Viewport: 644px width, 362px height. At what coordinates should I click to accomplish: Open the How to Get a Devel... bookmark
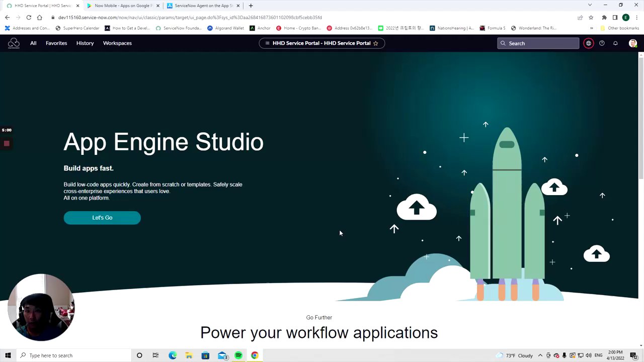point(127,28)
